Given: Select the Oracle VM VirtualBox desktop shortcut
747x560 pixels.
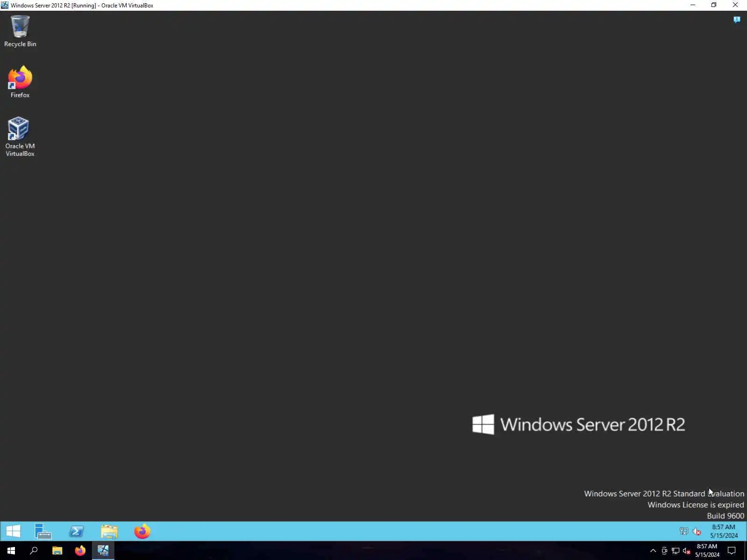Looking at the screenshot, I should point(20,137).
